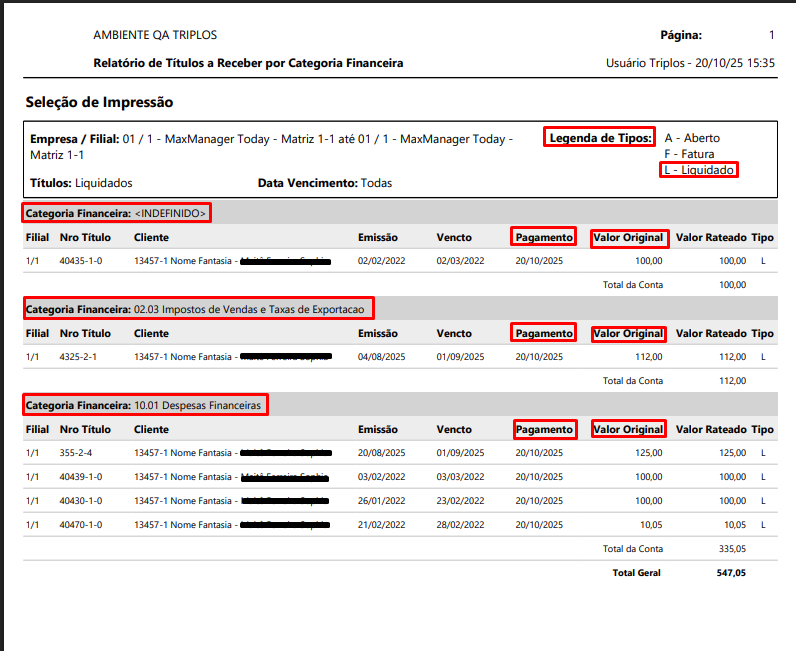The height and width of the screenshot is (651, 796).
Task: Select the '02.03 Impostos de Vendas' category header
Action: point(199,309)
